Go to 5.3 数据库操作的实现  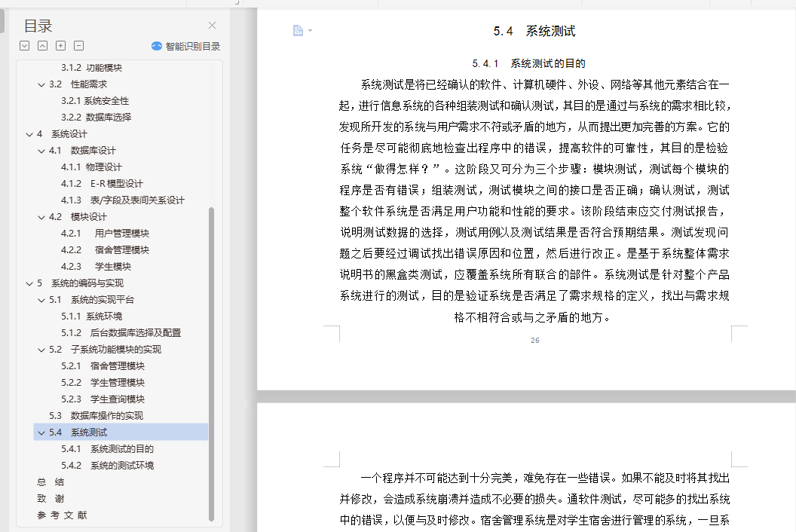[x=96, y=415]
